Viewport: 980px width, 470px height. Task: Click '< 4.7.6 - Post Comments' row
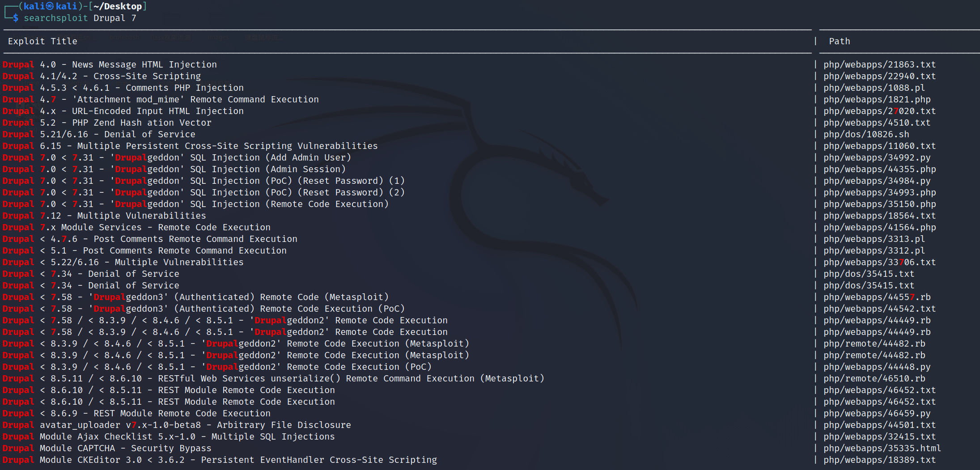(x=150, y=239)
